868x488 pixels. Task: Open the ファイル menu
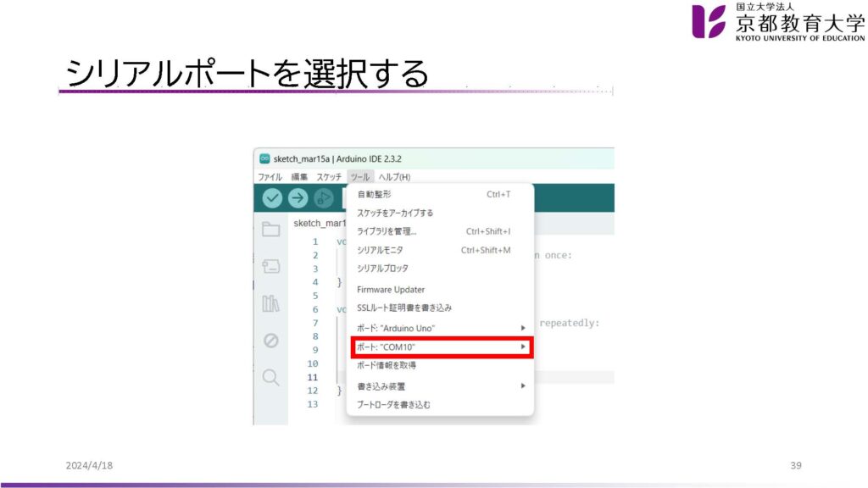[270, 177]
